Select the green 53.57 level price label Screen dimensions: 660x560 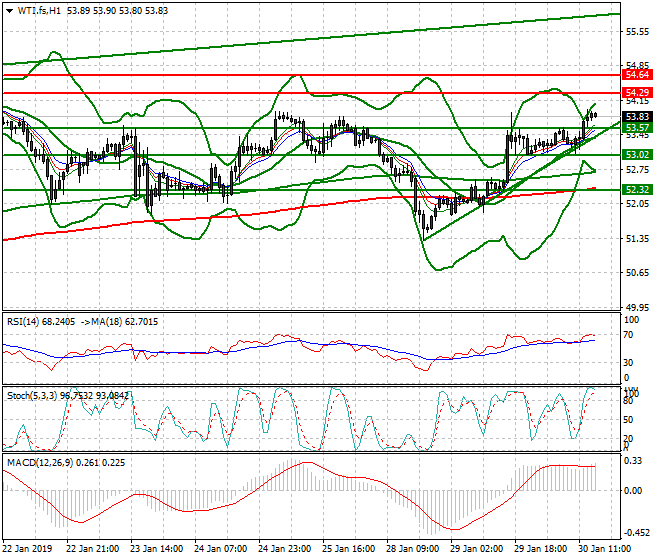pos(637,128)
